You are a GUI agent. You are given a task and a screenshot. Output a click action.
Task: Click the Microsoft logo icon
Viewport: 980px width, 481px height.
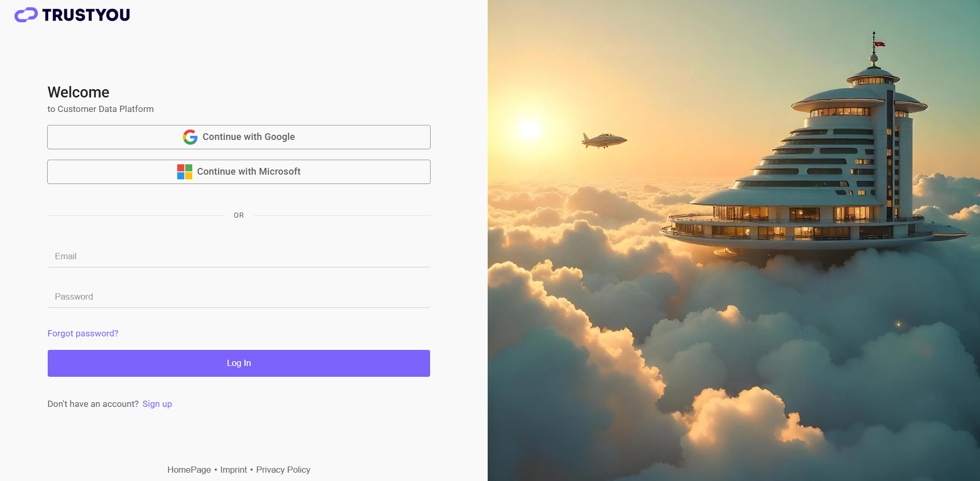click(x=184, y=172)
